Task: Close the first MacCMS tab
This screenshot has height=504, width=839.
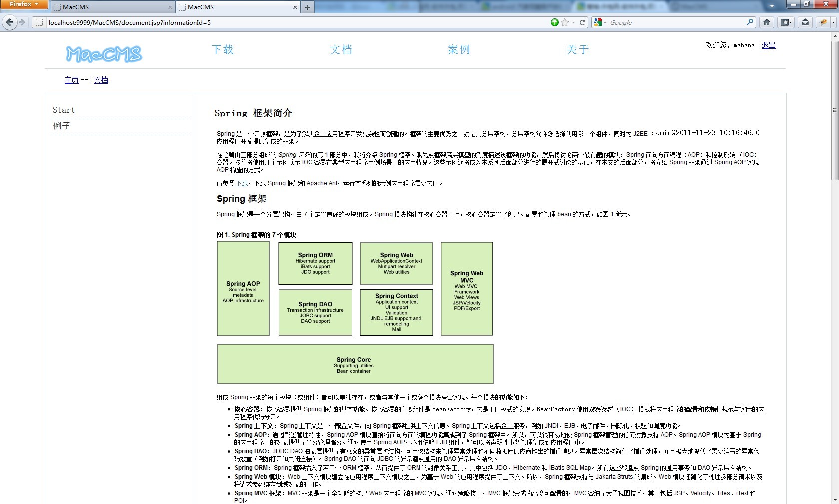Action: click(170, 7)
